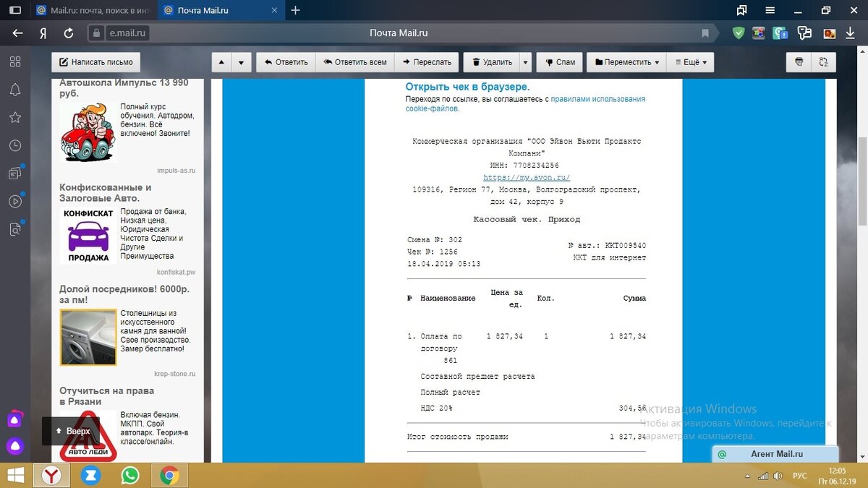Open Windows Start menu
This screenshot has width=868, height=488.
(x=15, y=475)
